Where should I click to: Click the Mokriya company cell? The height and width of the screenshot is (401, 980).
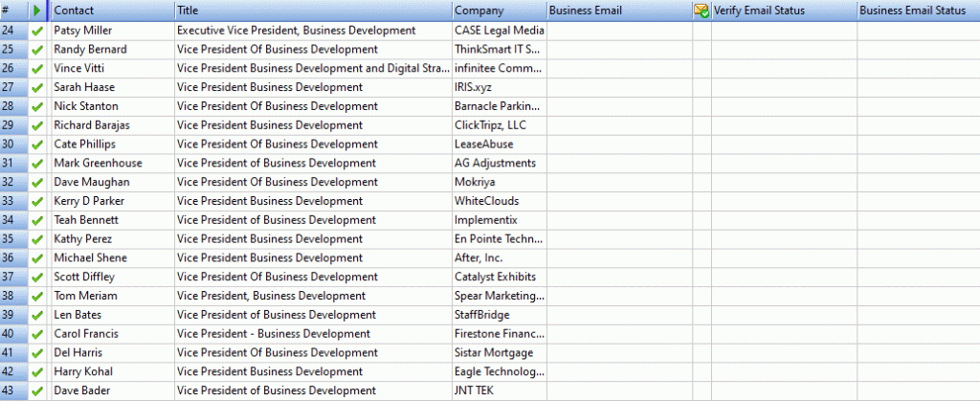[500, 182]
